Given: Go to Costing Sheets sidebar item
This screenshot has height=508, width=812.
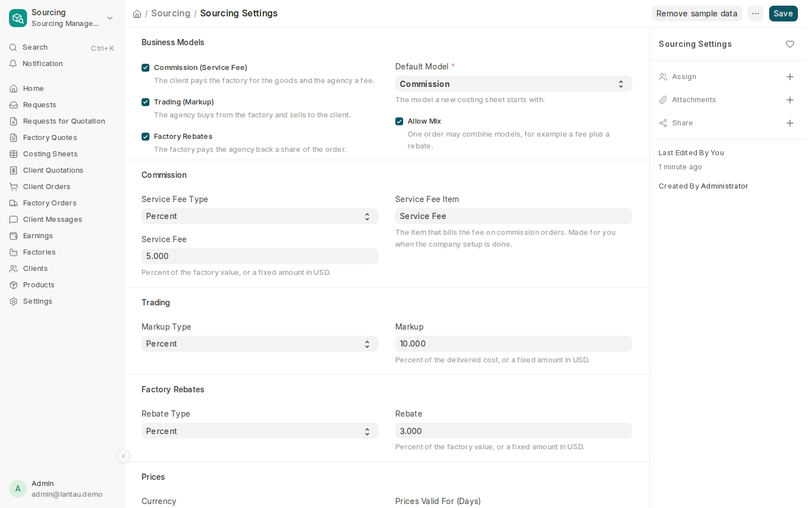Looking at the screenshot, I should (62, 154).
